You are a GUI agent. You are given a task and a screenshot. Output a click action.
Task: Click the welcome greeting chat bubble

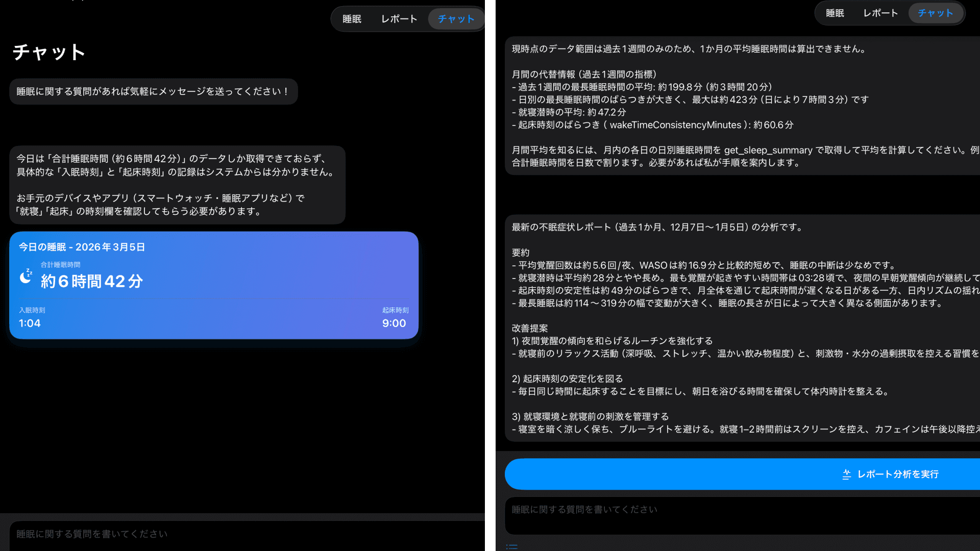pyautogui.click(x=153, y=91)
